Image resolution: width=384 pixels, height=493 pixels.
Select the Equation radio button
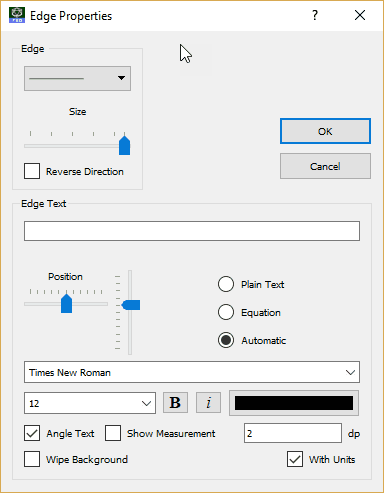[226, 312]
